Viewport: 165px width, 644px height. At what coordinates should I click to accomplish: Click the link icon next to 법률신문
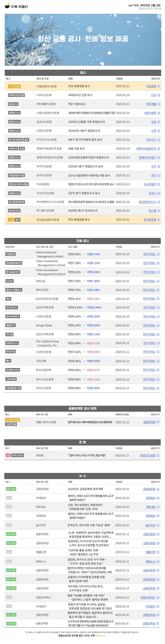pos(158,552)
